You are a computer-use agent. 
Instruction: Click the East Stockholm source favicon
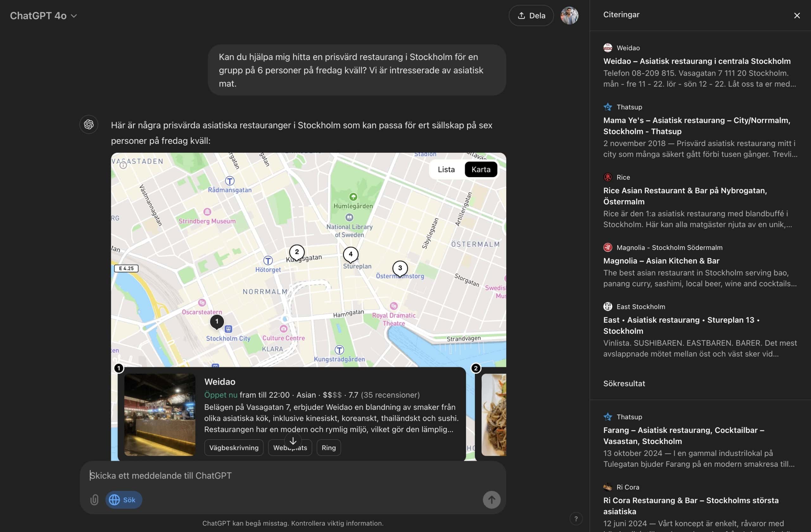click(608, 307)
